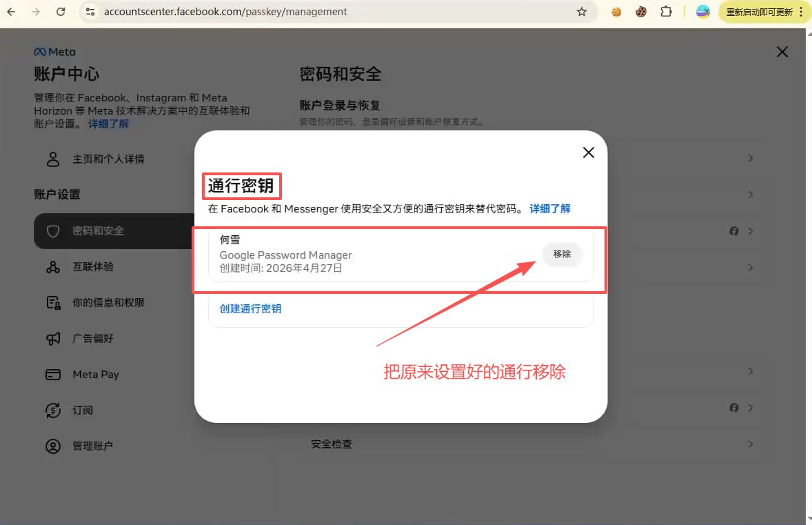Click the Meta logo
This screenshot has height=525, width=812.
[54, 52]
